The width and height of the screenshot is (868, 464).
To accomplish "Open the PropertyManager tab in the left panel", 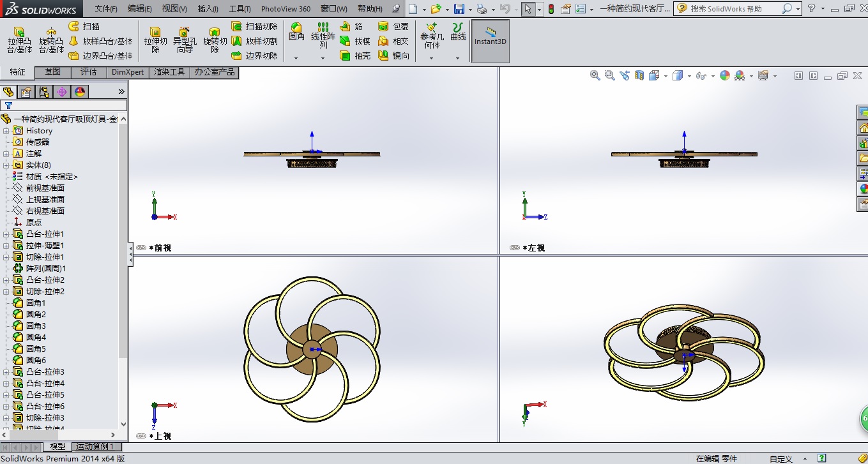I will click(x=26, y=92).
